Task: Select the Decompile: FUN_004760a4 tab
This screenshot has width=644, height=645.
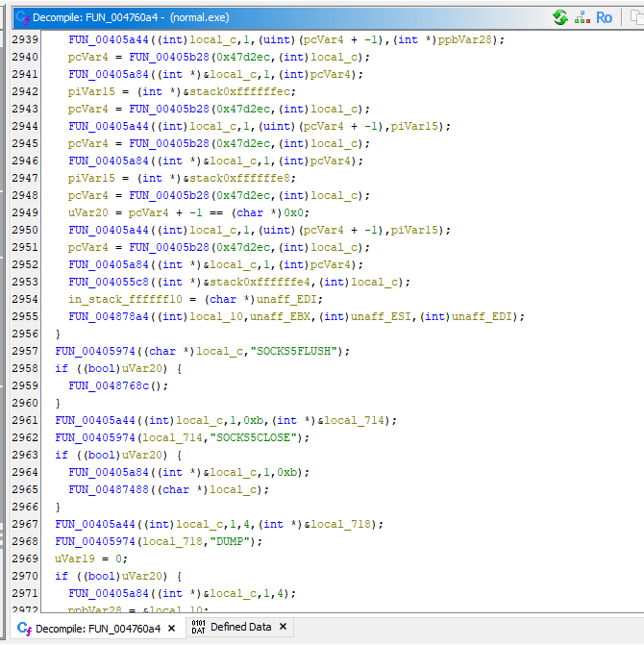Action: tap(98, 628)
